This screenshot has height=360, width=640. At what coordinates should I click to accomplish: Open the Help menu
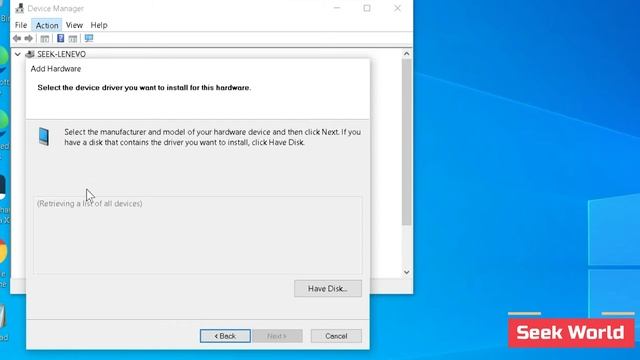tap(99, 25)
